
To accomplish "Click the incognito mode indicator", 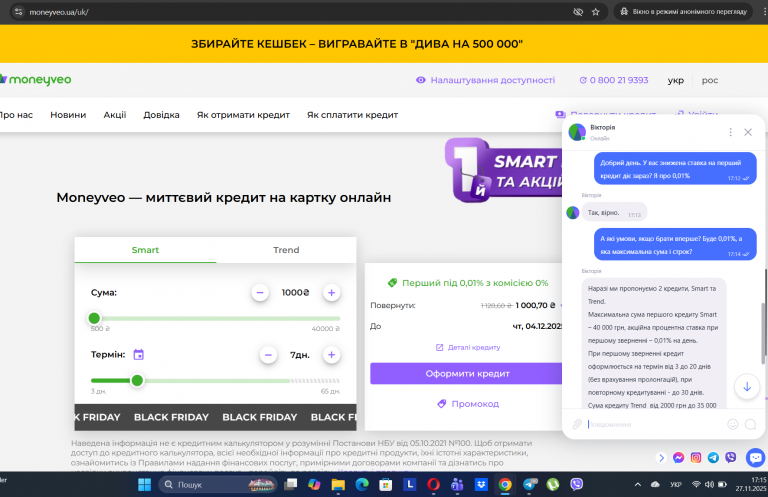I will tap(685, 12).
